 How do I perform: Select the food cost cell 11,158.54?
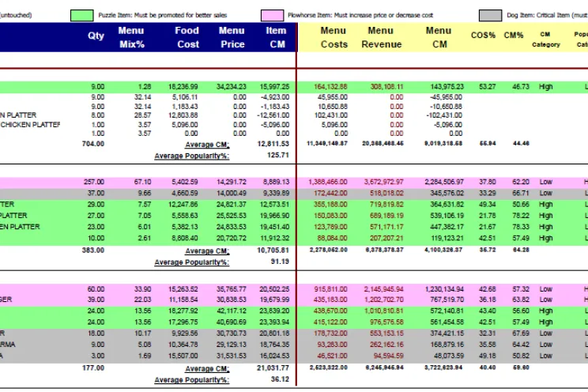(x=183, y=300)
